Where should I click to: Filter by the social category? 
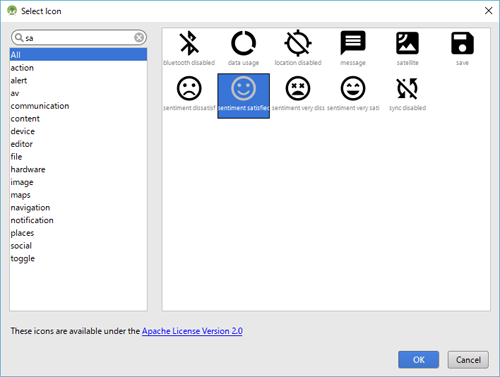(78, 246)
